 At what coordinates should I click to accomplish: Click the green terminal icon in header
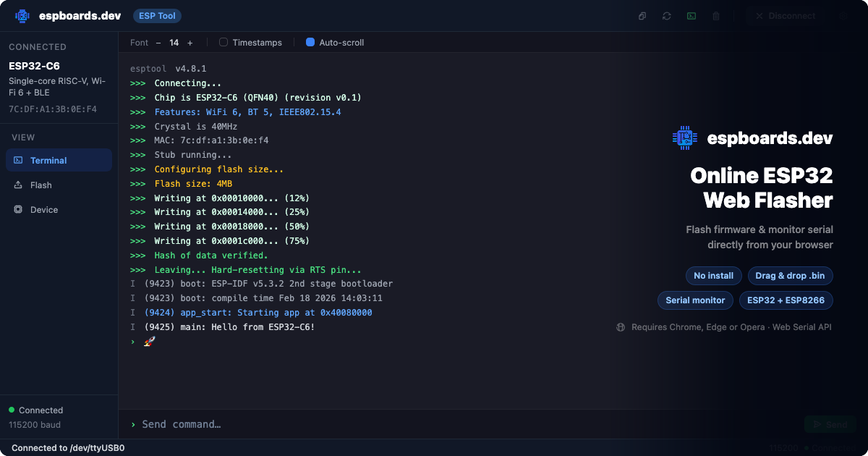pyautogui.click(x=692, y=16)
